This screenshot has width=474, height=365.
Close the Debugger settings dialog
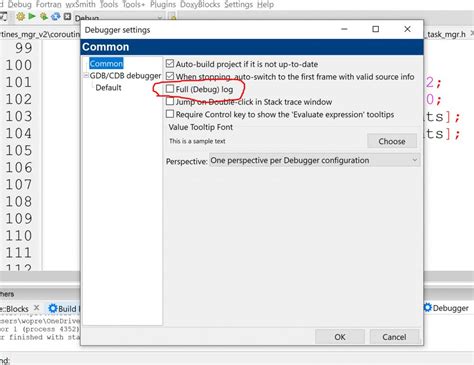click(x=407, y=29)
